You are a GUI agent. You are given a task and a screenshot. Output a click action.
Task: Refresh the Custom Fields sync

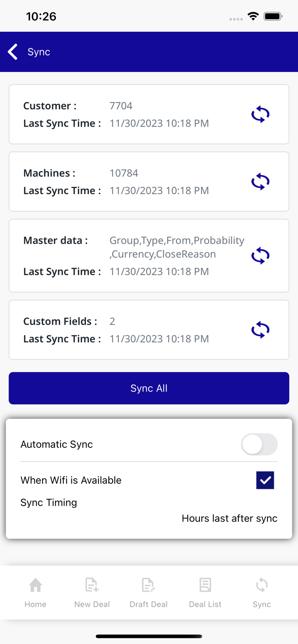coord(260,330)
